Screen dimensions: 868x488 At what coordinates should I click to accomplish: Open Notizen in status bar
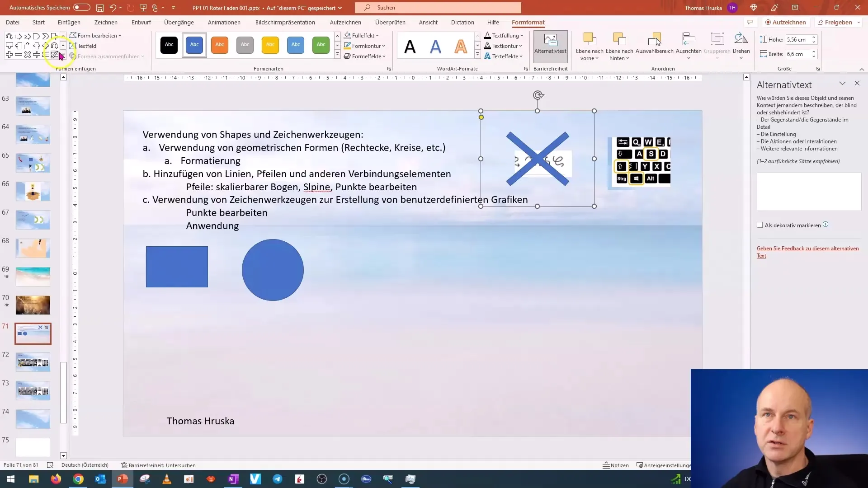pos(616,465)
